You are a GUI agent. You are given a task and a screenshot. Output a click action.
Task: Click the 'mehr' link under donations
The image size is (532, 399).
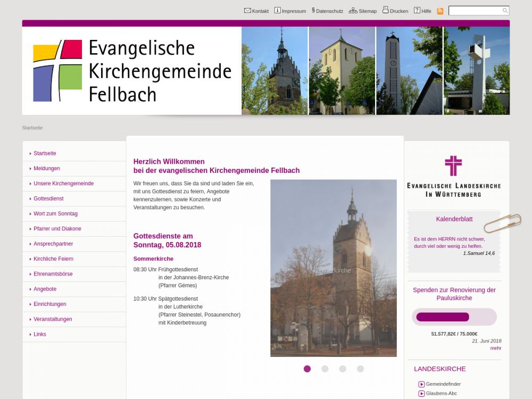tap(495, 348)
